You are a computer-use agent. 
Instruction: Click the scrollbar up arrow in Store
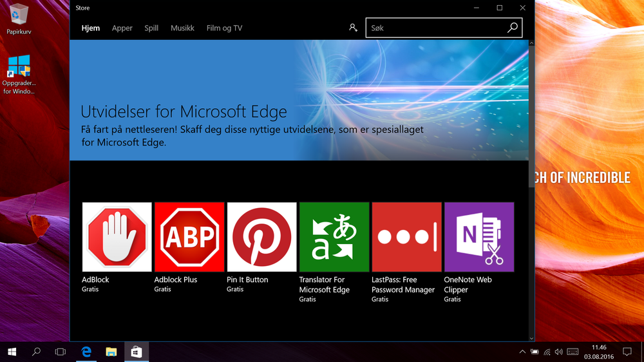[531, 43]
